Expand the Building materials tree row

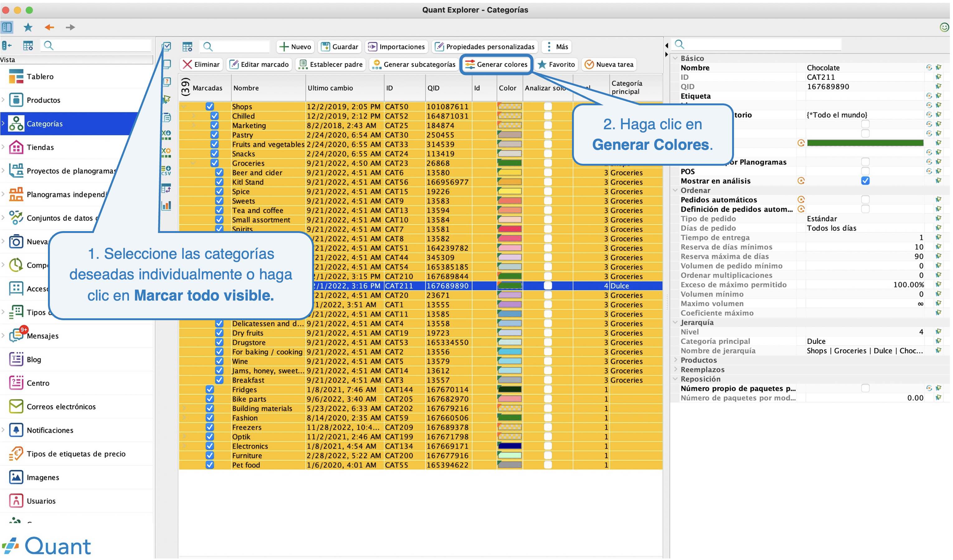point(184,408)
